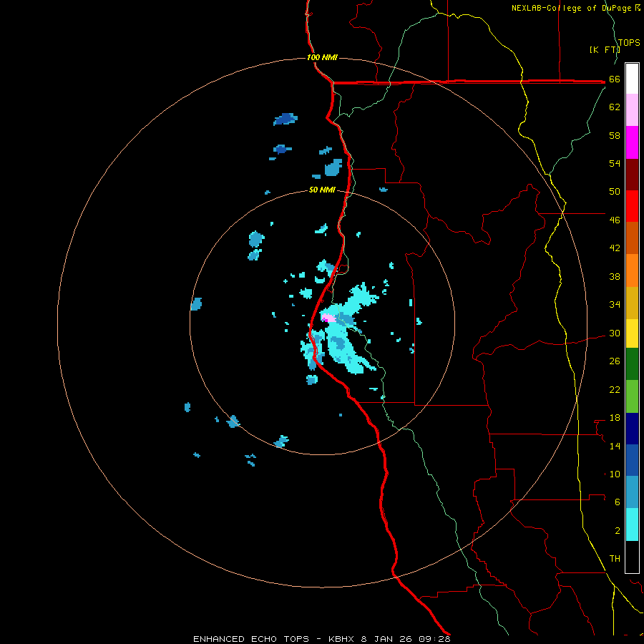644x644 pixels.
Task: Click the "22" legend value
Action: 615,389
